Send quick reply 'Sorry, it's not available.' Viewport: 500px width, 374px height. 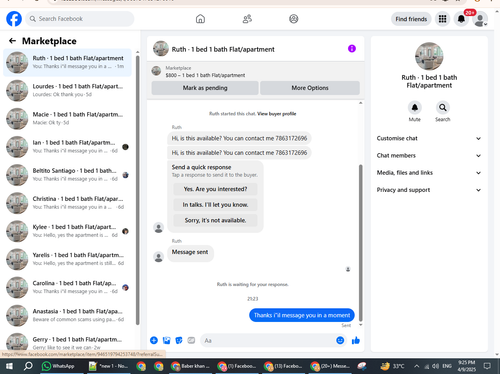(x=215, y=220)
